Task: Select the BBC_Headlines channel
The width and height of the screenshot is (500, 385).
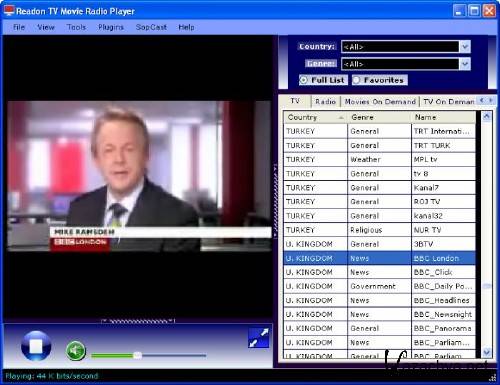Action: coord(379,300)
